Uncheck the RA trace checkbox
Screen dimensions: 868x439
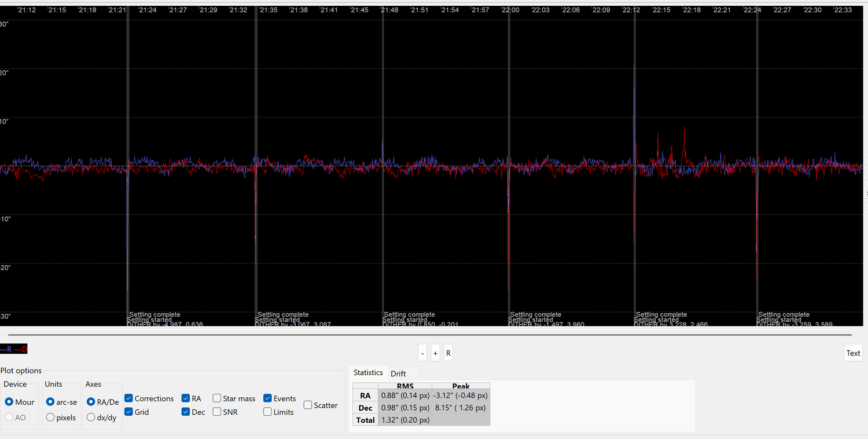click(186, 398)
